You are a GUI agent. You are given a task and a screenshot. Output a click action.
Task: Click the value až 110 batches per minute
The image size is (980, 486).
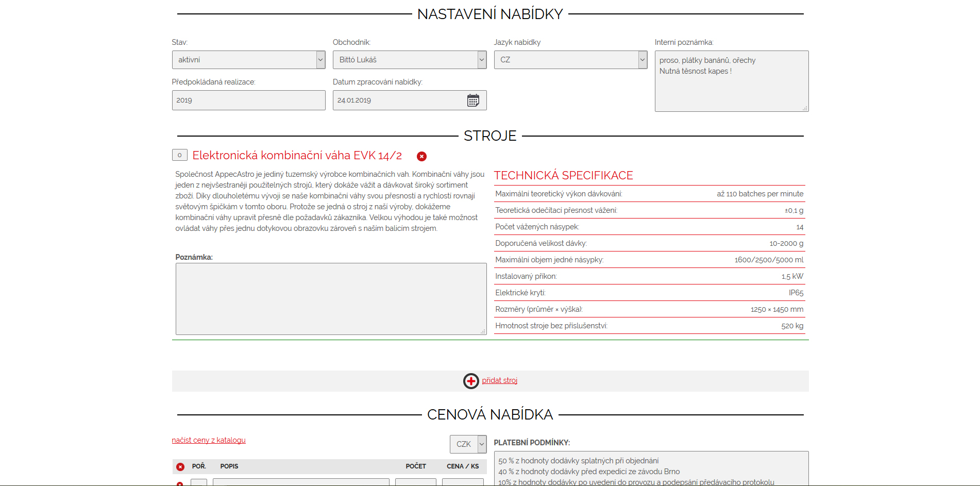pyautogui.click(x=760, y=194)
